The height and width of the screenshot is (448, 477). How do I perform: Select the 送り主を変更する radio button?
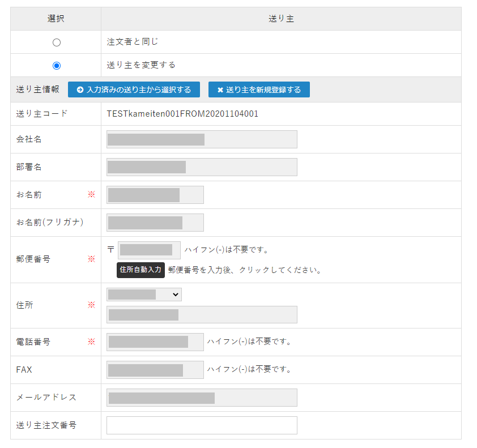56,66
